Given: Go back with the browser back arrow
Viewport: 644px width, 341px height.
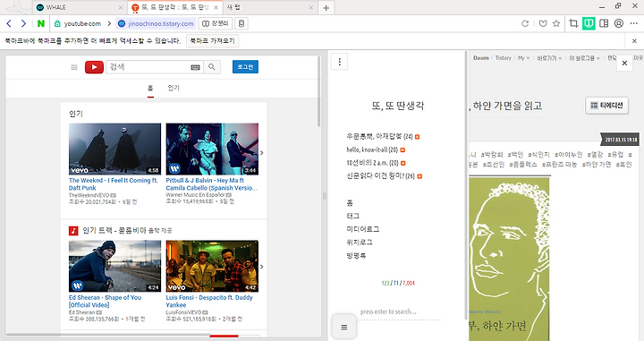Looking at the screenshot, I should 9,23.
